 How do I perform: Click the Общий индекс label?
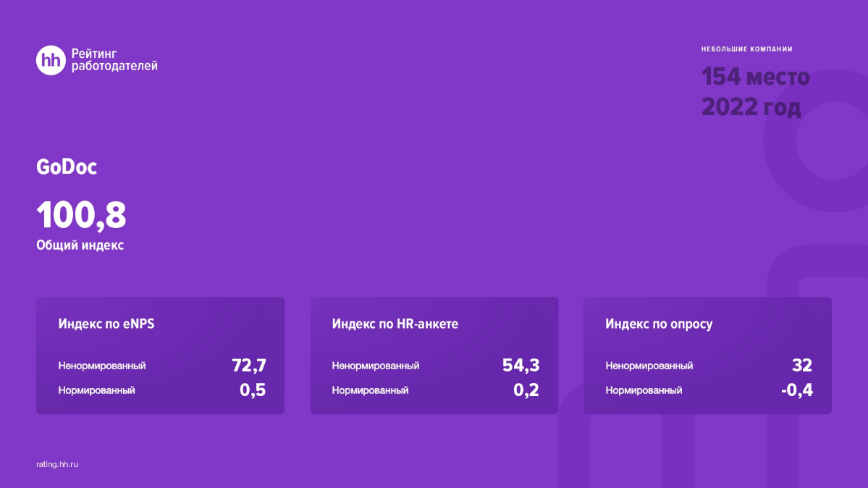[80, 245]
